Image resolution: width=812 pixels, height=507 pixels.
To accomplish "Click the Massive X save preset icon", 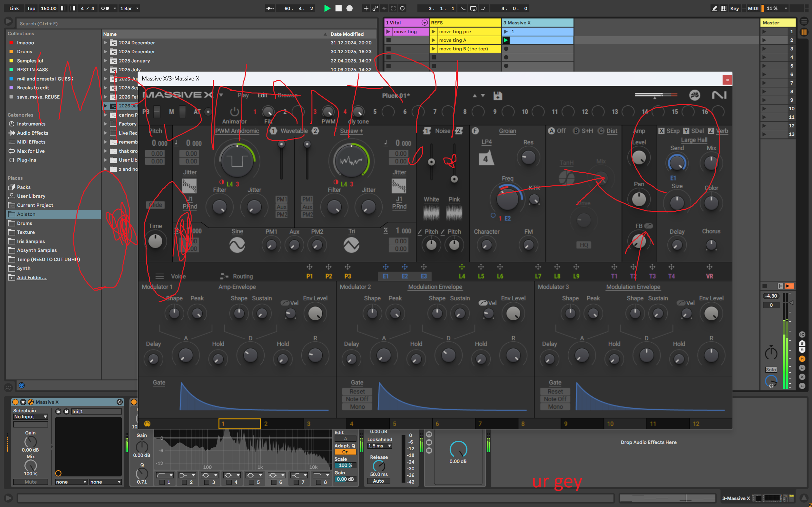I will click(x=498, y=96).
